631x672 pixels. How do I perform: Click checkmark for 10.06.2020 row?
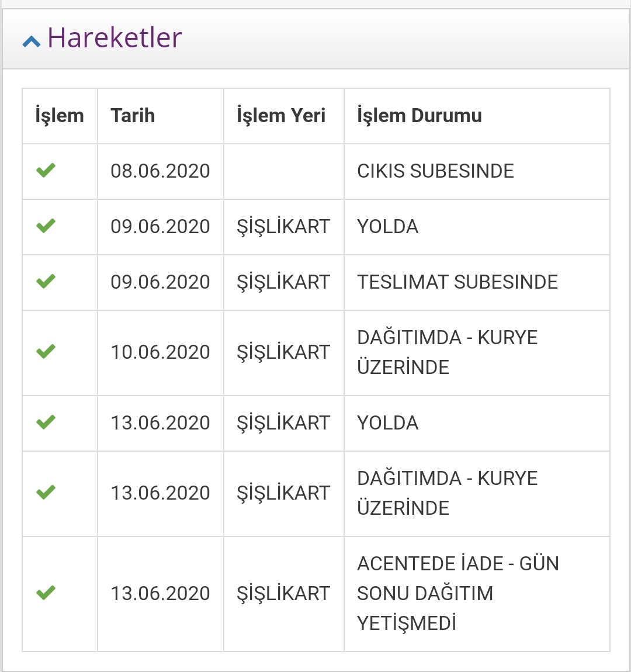pos(46,352)
